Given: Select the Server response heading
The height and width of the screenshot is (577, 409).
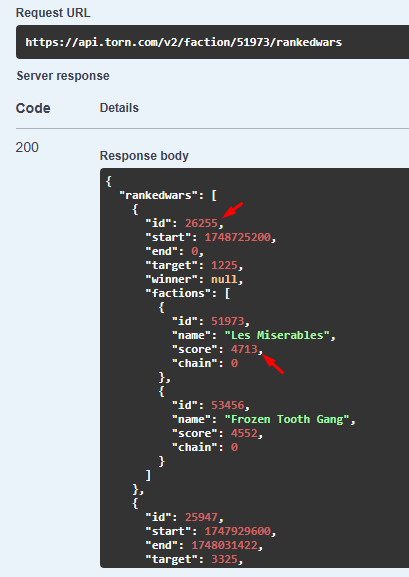Looking at the screenshot, I should click(63, 76).
